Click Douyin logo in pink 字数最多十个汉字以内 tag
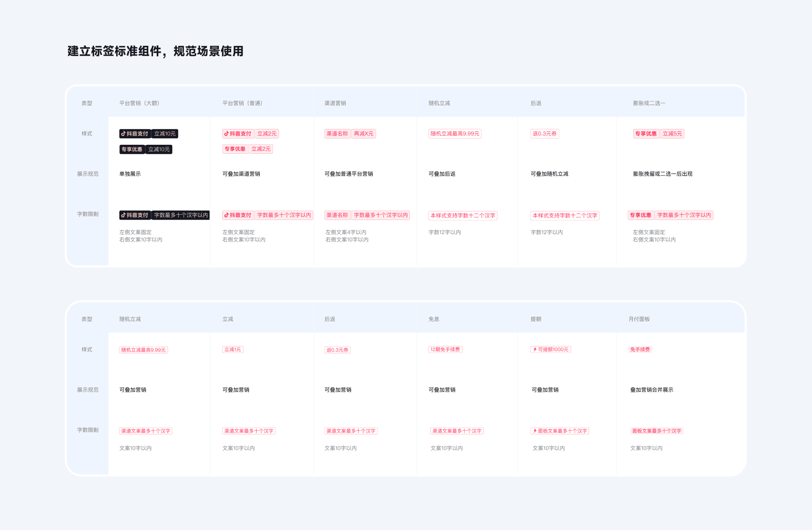The image size is (812, 530). tap(226, 215)
